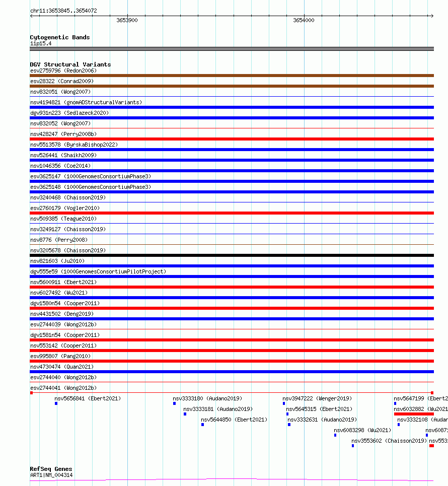448x486 pixels.
Task: Select dgv931n223 (Sedlazeck2020) feature
Action: (x=69, y=113)
